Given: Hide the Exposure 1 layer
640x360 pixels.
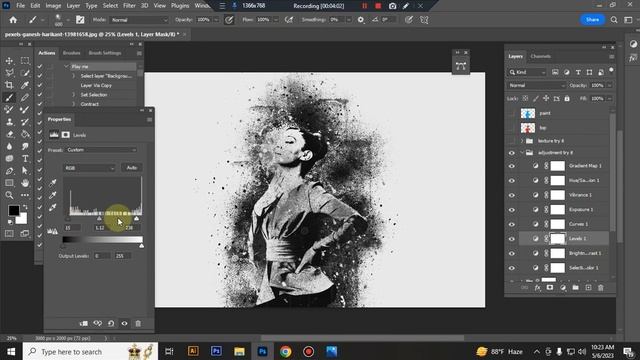Looking at the screenshot, I should [x=511, y=210].
